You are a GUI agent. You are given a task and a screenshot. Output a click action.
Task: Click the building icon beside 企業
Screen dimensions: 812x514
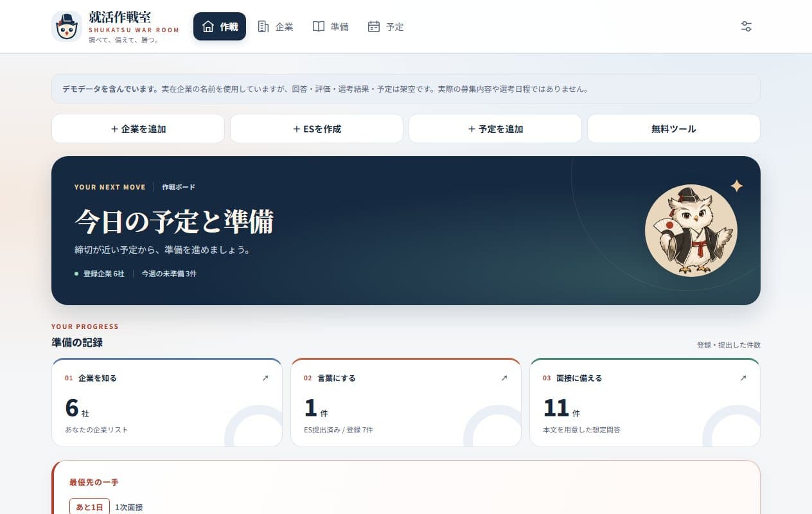tap(263, 26)
